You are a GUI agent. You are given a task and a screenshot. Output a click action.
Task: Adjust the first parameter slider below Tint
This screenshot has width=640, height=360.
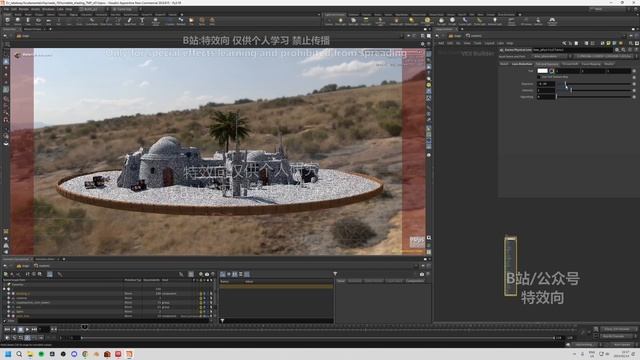(594, 84)
